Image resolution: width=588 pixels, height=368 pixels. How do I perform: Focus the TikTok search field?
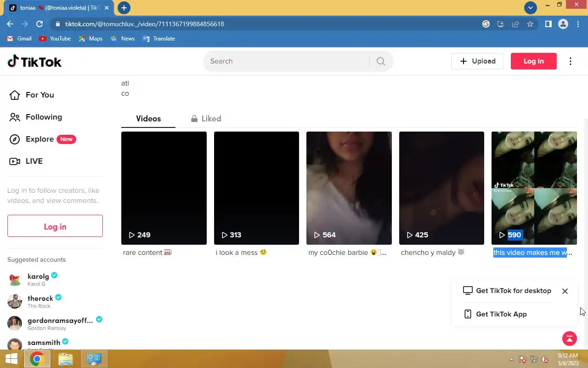click(x=287, y=61)
